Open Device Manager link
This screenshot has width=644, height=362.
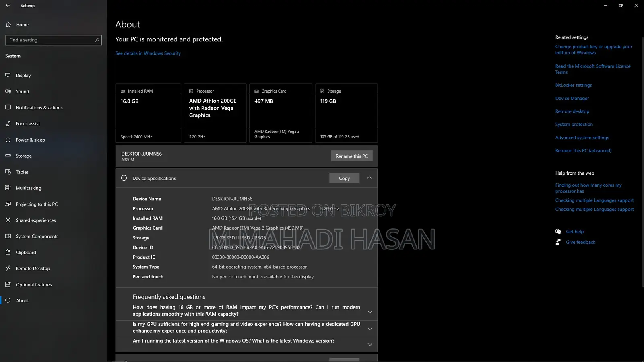[x=572, y=98]
